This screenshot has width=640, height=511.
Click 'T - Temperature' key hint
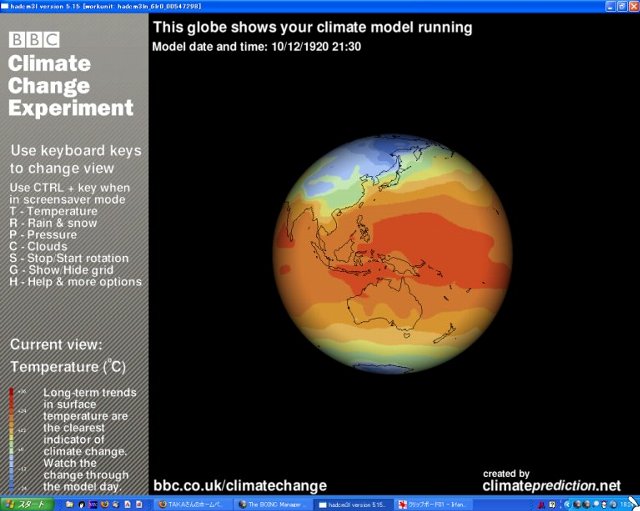tap(53, 211)
